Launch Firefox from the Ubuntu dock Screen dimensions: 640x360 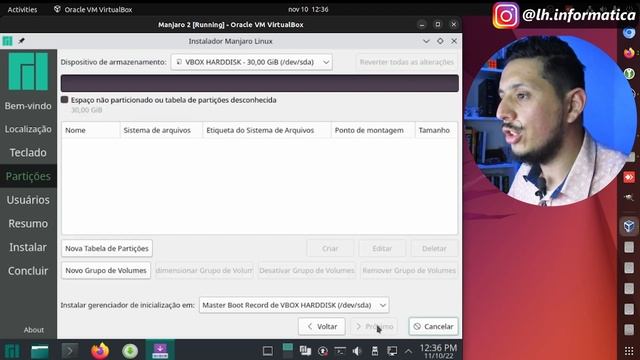[629, 53]
